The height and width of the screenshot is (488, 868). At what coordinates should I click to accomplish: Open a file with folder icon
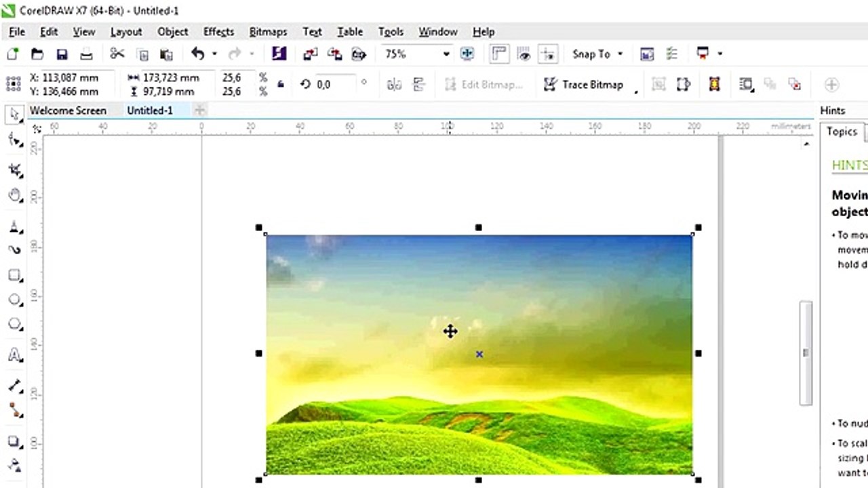coord(37,54)
